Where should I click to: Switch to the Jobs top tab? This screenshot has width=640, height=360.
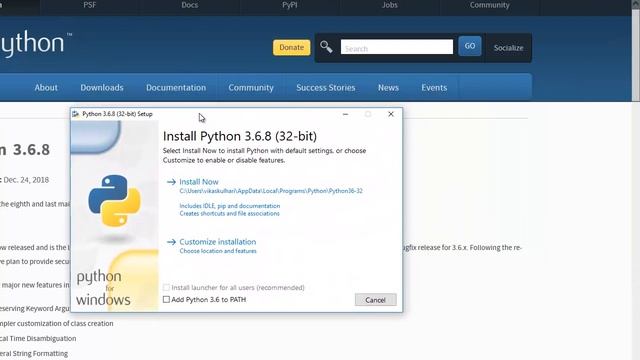click(x=390, y=5)
